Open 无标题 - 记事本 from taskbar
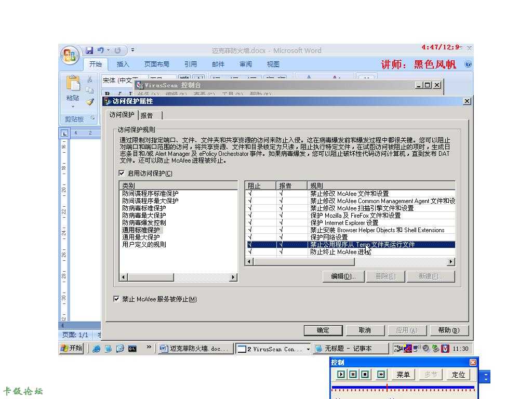Image resolution: width=532 pixels, height=399 pixels. [351, 349]
